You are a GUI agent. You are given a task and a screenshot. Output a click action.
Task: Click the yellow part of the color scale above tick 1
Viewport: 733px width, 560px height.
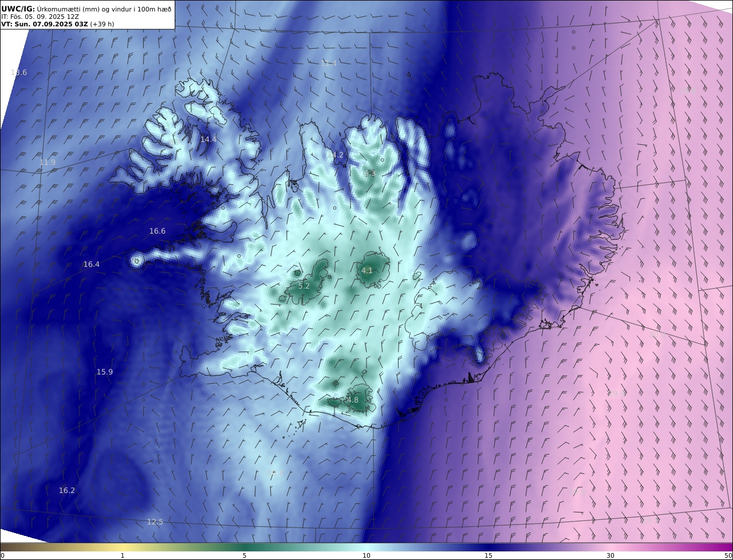[x=123, y=547]
